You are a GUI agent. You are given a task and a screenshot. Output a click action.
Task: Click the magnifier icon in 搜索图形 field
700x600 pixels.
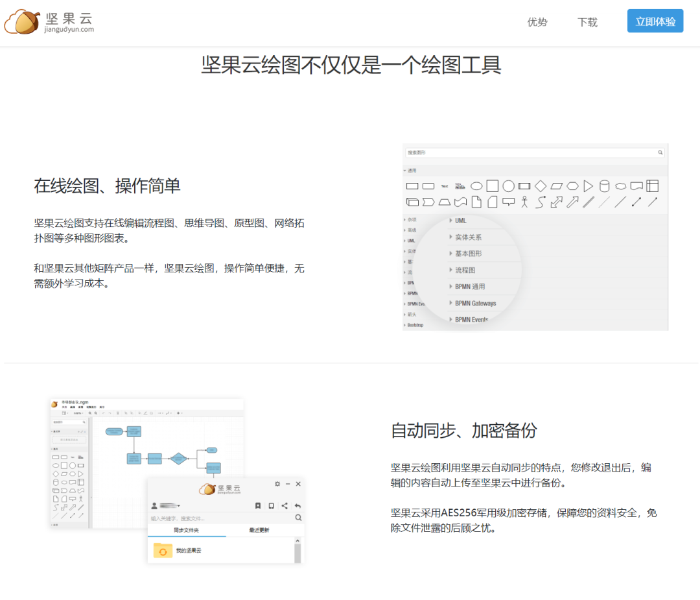(x=660, y=153)
